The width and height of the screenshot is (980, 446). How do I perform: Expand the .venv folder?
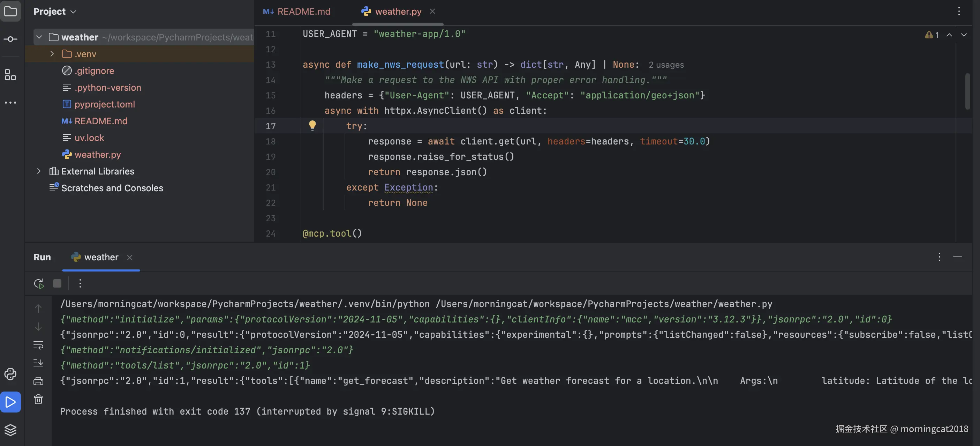point(52,54)
